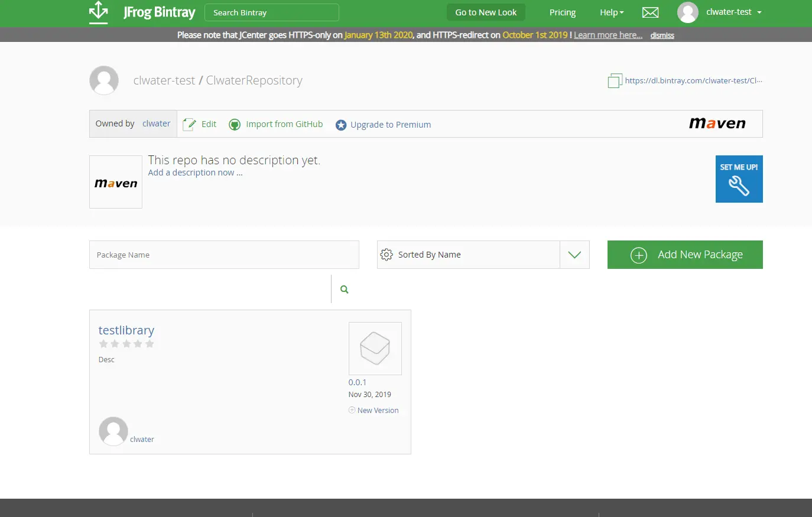Image resolution: width=812 pixels, height=517 pixels.
Task: Open the testlibrary package
Action: (x=126, y=330)
